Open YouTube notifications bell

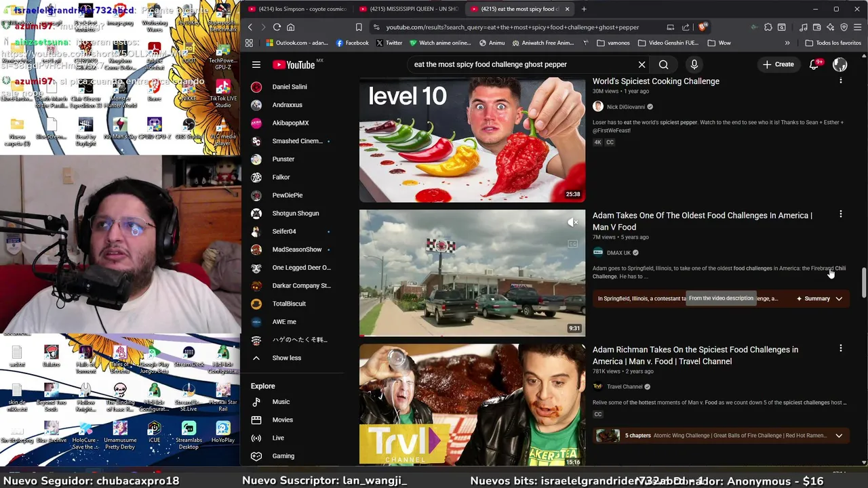pos(814,64)
